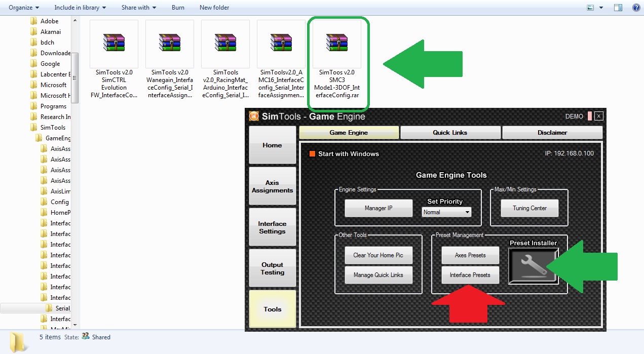644x354 pixels.
Task: Click the bdch folder icon in tree
Action: coord(34,43)
